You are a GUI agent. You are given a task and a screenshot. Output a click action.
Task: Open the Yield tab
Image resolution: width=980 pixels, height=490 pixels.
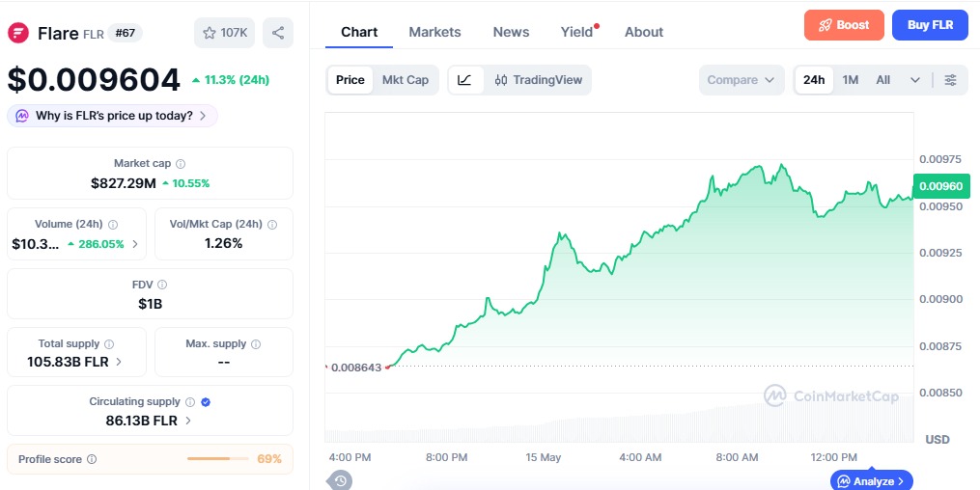click(x=576, y=32)
